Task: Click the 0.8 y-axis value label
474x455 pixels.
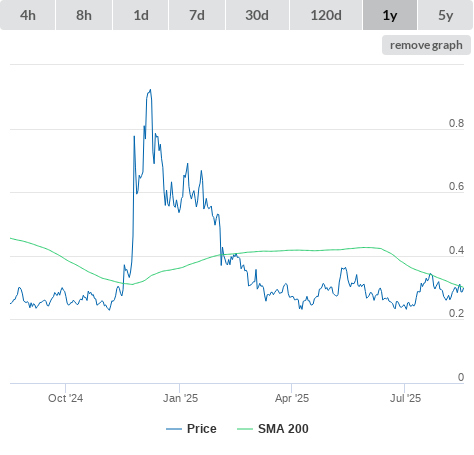Action: 456,123
